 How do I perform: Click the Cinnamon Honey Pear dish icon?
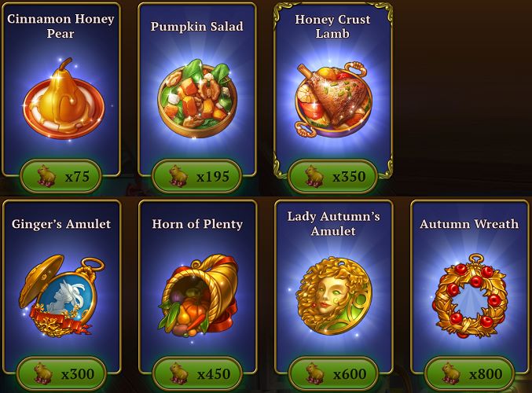(64, 98)
